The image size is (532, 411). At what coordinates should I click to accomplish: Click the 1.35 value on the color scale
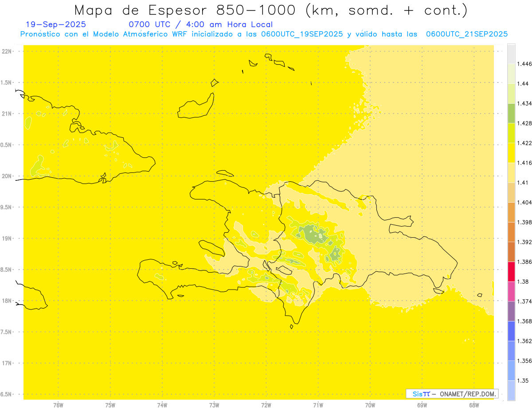[x=523, y=380]
